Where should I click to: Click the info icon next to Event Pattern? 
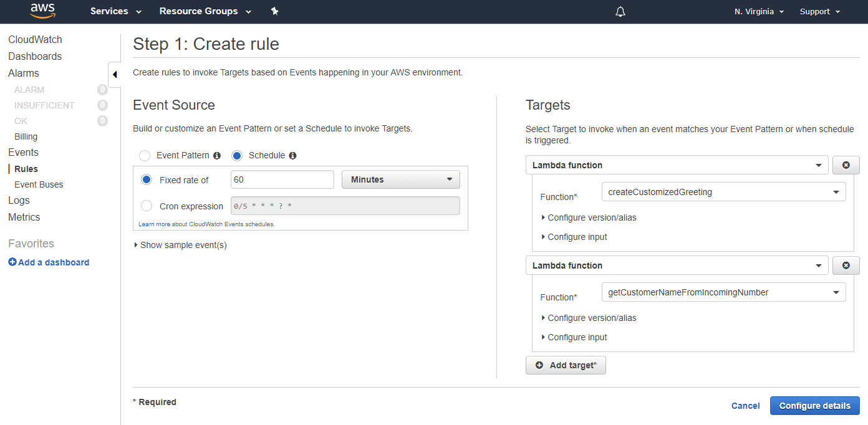216,155
